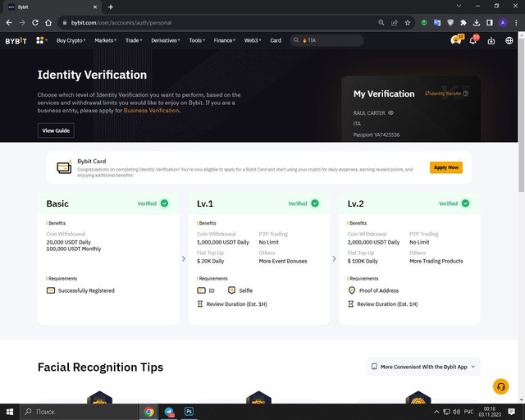Click the address bar URL
This screenshot has height=420, width=525.
[121, 22]
